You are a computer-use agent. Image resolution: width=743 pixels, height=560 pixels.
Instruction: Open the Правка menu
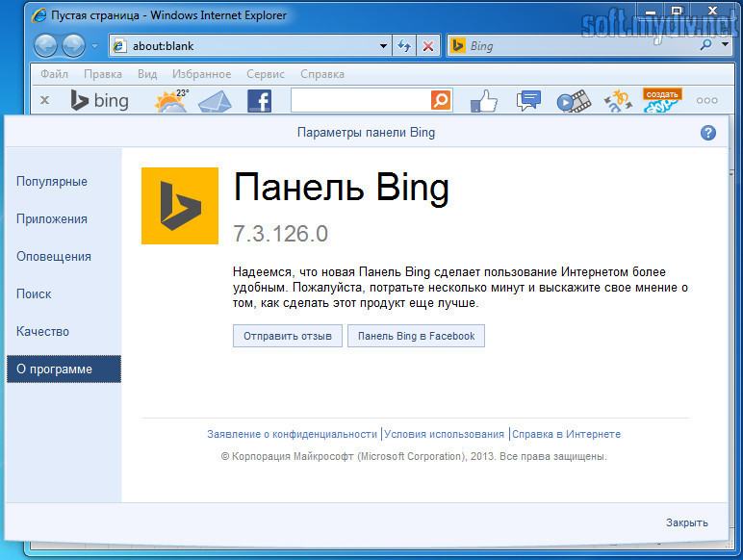point(103,74)
